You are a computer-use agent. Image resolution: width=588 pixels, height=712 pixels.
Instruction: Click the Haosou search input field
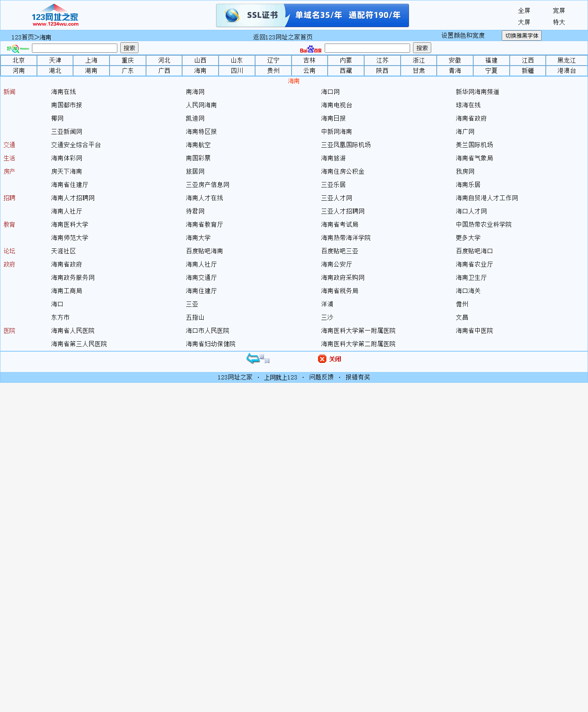pos(75,48)
